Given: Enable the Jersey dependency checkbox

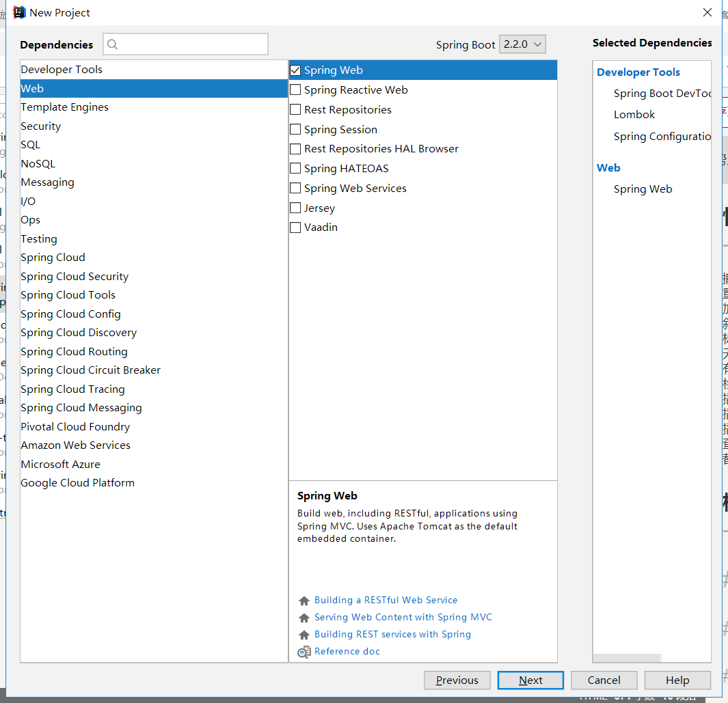Looking at the screenshot, I should click(295, 208).
